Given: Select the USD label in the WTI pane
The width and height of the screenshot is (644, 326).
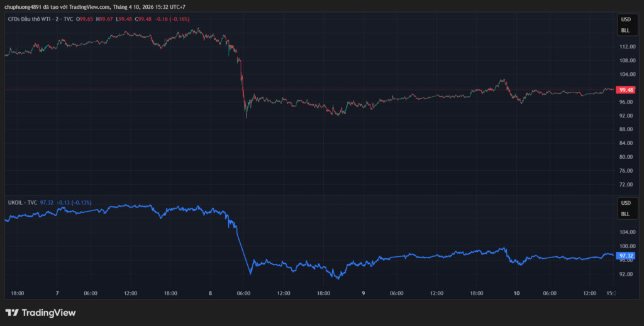Looking at the screenshot, I should coord(625,19).
